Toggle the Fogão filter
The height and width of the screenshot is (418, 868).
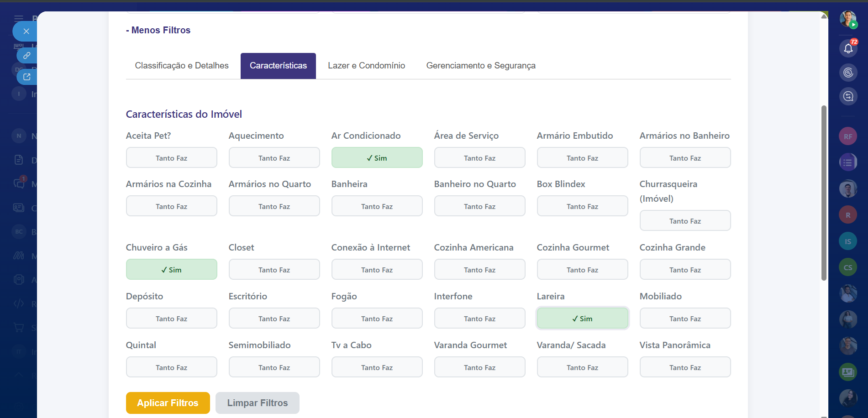pos(377,319)
